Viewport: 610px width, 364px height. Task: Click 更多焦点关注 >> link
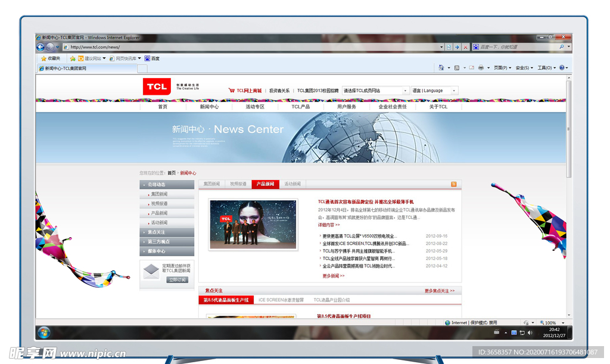click(x=440, y=291)
